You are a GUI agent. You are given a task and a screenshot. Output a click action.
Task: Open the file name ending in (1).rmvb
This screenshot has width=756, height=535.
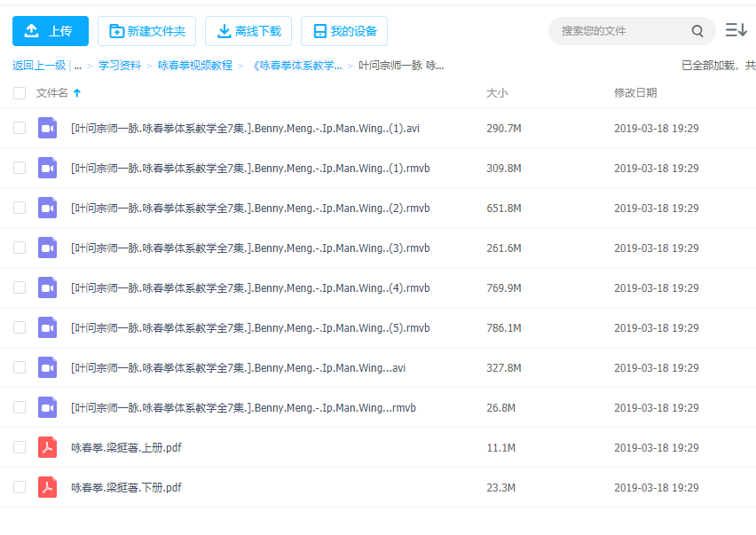click(251, 169)
